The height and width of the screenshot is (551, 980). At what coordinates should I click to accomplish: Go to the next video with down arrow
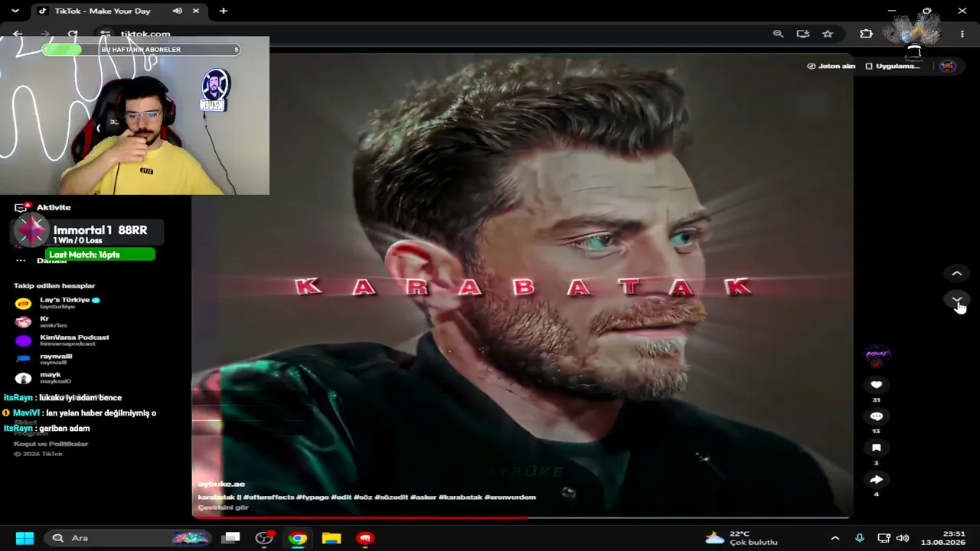tap(956, 299)
